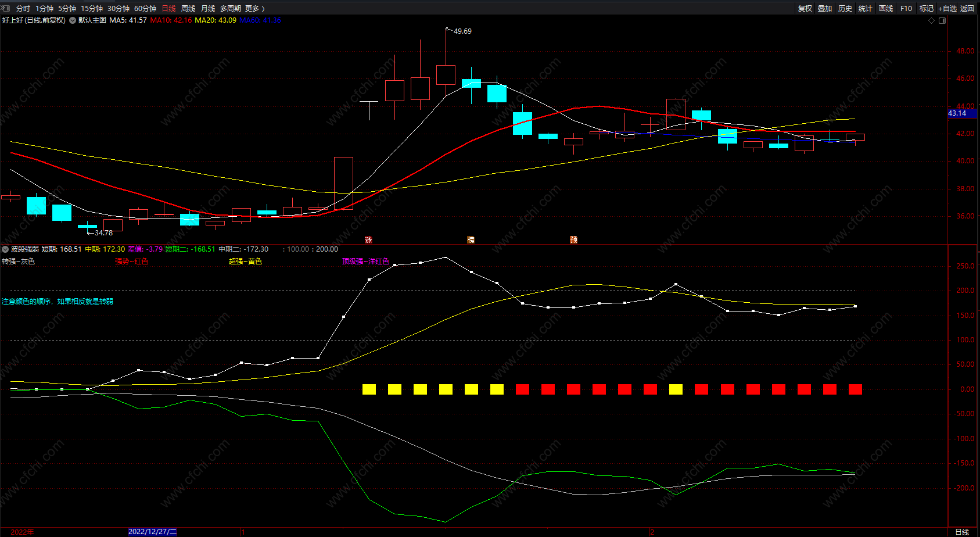Viewport: 980px width, 537px height.
Task: Activate the 画线 drawing tools button
Action: coord(886,9)
